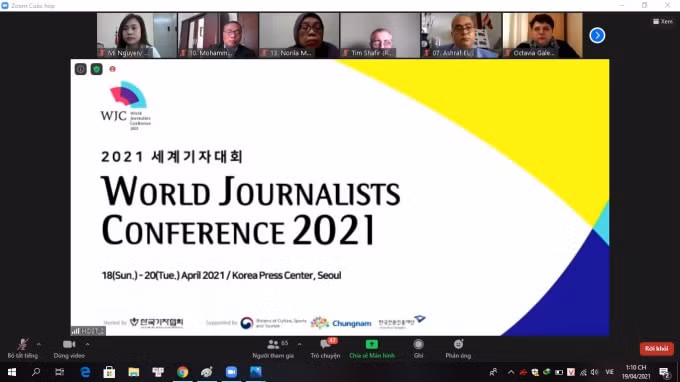The width and height of the screenshot is (680, 382).
Task: Open participants panel Người tham gia
Action: pyautogui.click(x=273, y=349)
